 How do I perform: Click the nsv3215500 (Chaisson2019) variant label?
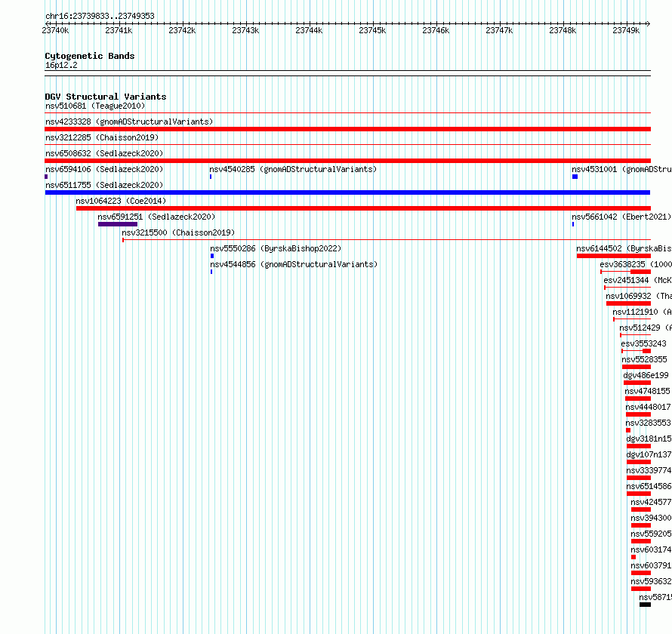(178, 232)
